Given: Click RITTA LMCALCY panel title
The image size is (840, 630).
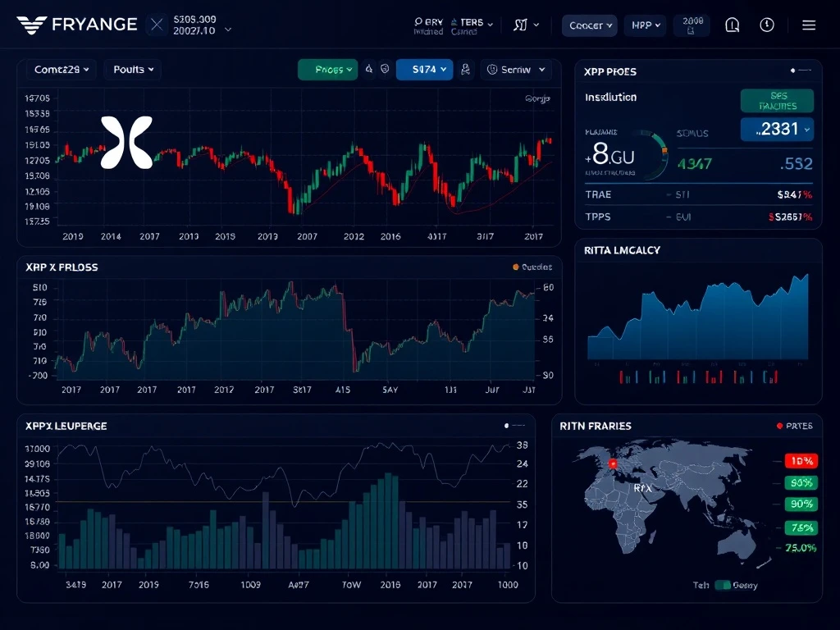Looking at the screenshot, I should tap(622, 250).
